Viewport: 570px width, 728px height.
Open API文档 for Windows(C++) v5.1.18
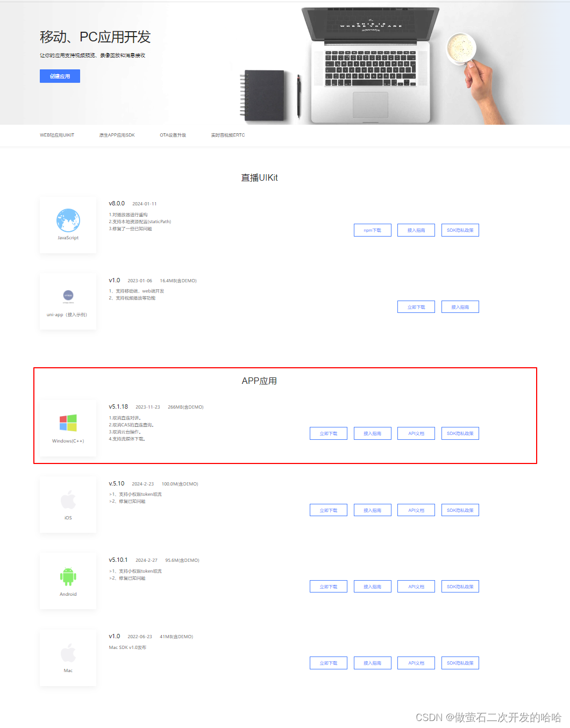(416, 433)
